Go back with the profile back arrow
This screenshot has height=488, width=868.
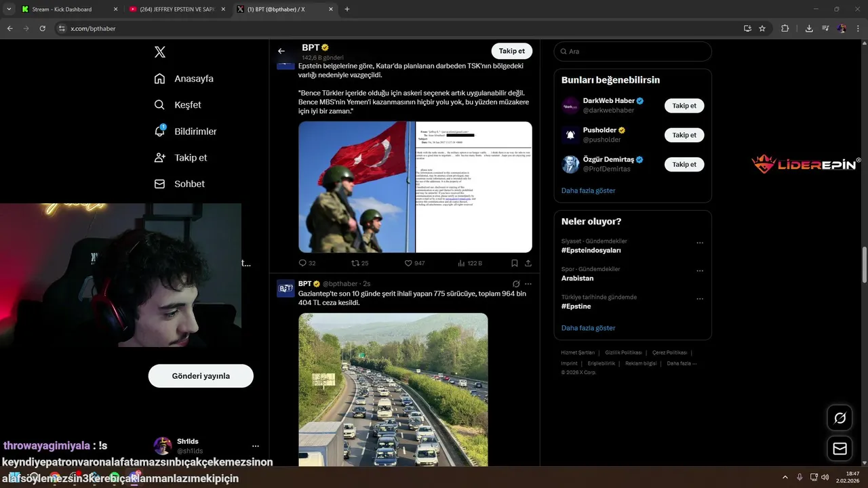coord(281,51)
